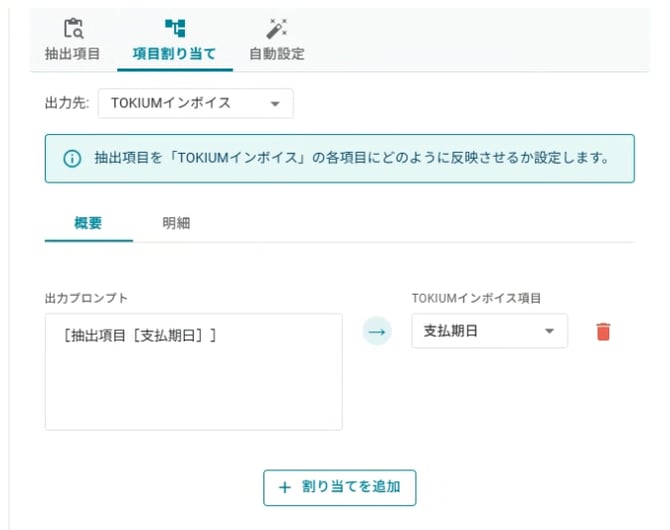Viewport: 670px width, 530px height.
Task: Click the [抽出項目[支払期日]] token text
Action: pos(139,336)
